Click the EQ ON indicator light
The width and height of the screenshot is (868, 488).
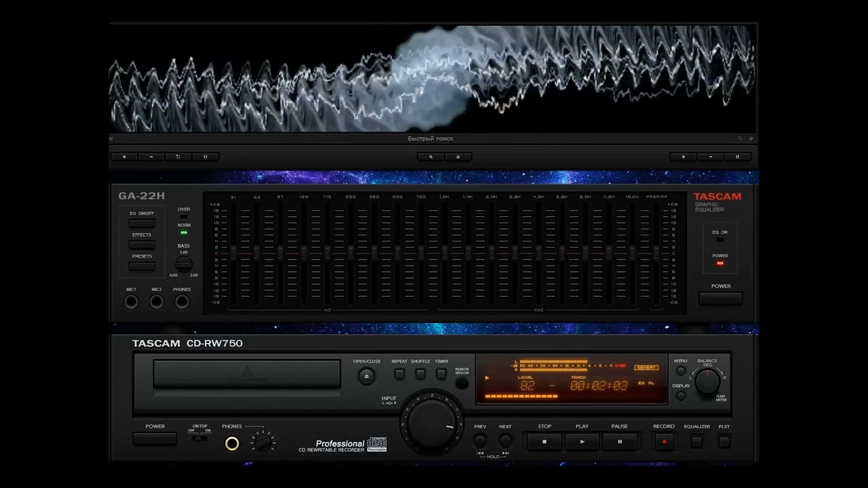tap(720, 239)
